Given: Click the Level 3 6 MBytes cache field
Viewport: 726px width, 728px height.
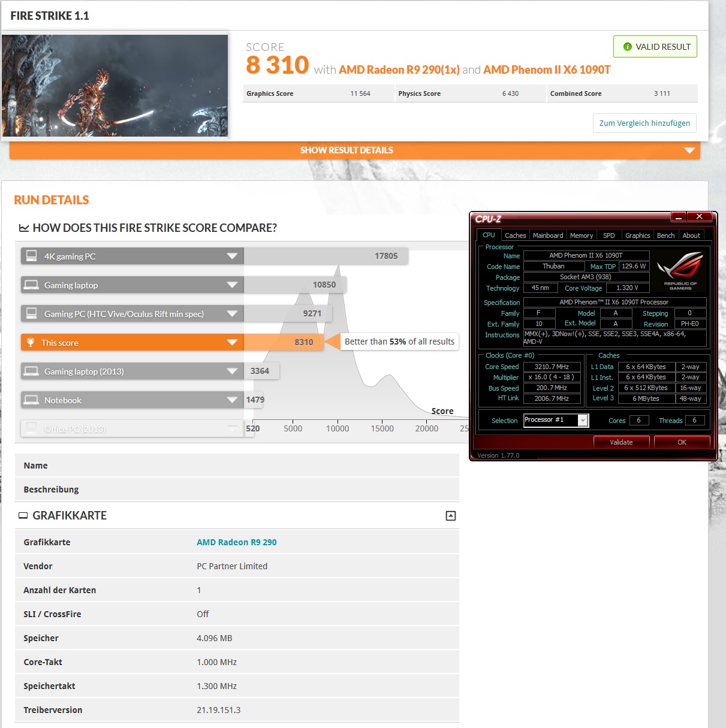Looking at the screenshot, I should point(646,398).
